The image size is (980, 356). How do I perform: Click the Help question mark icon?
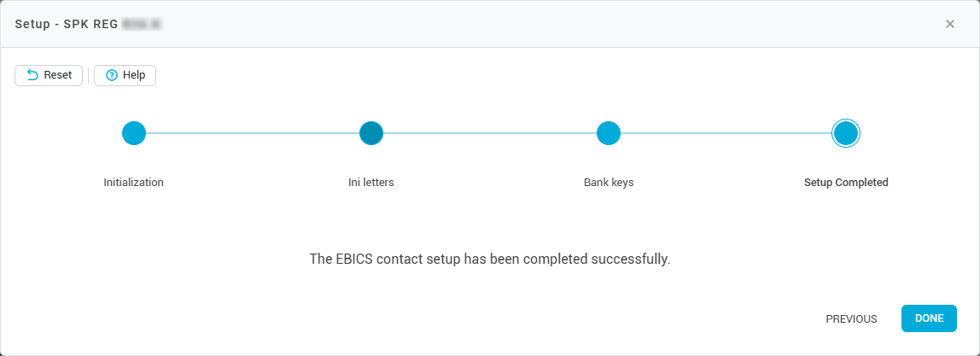pyautogui.click(x=111, y=75)
